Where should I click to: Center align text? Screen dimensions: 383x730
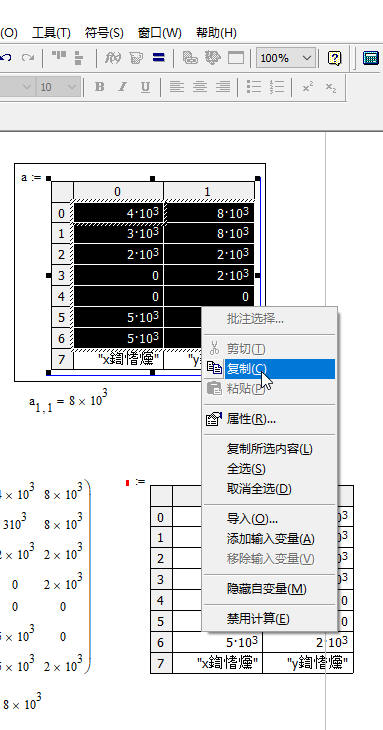(200, 87)
